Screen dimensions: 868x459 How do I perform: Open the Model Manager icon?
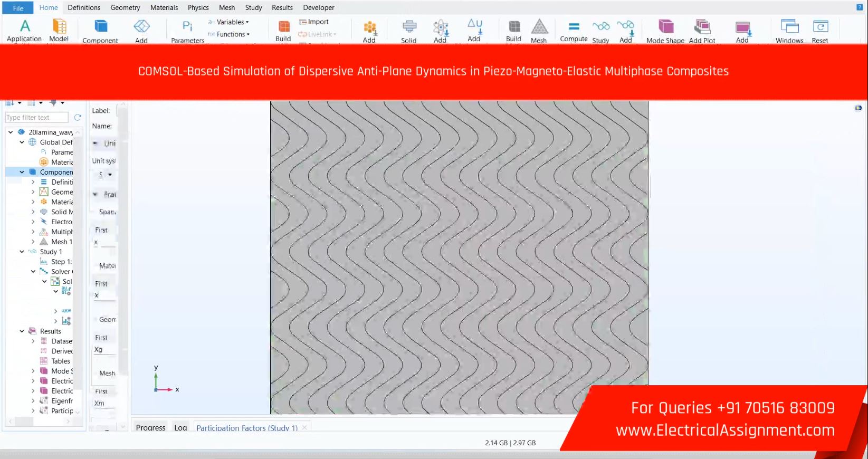[x=59, y=26]
